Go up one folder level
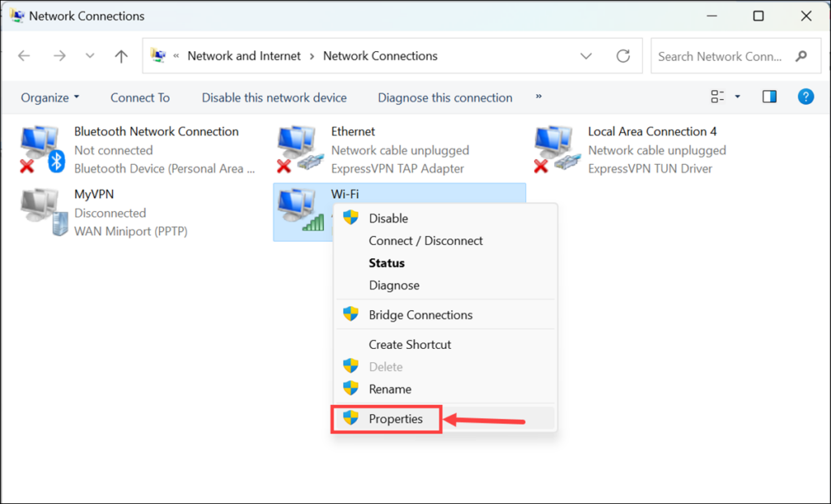 (121, 56)
